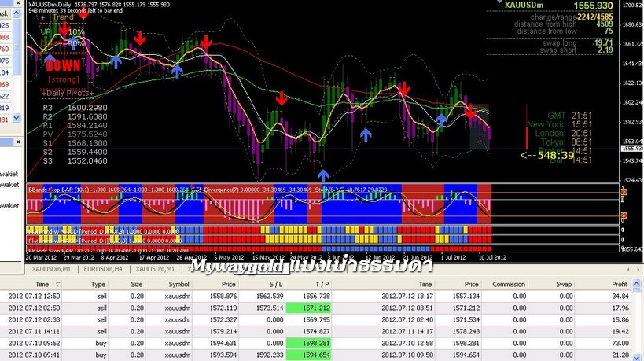Click the Commission column header

click(x=508, y=284)
